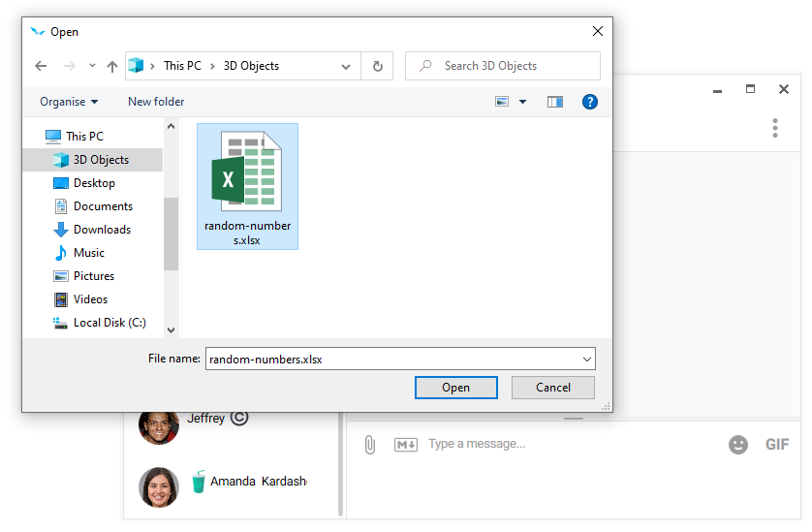The height and width of the screenshot is (532, 812).
Task: Click the attach file paperclip icon
Action: (x=369, y=445)
